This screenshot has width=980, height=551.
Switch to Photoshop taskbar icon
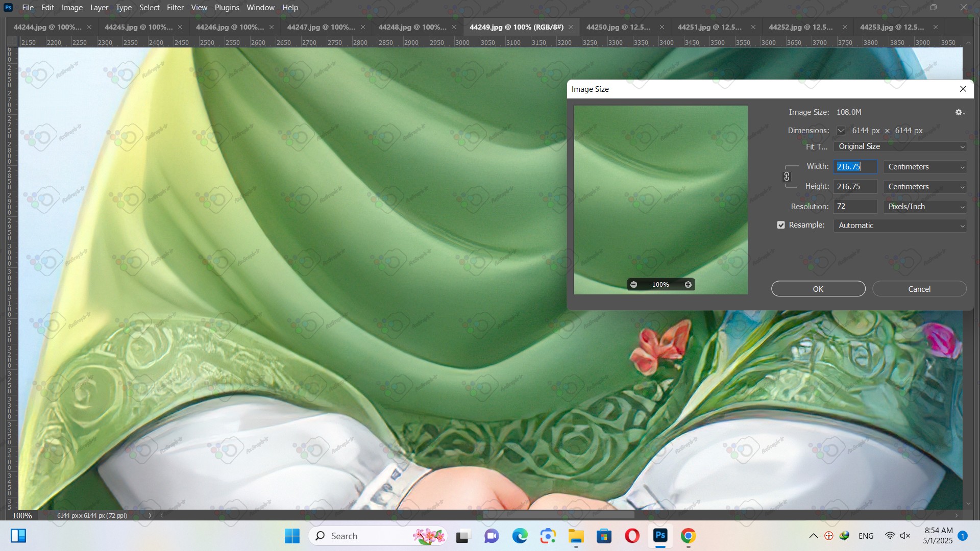[660, 536]
